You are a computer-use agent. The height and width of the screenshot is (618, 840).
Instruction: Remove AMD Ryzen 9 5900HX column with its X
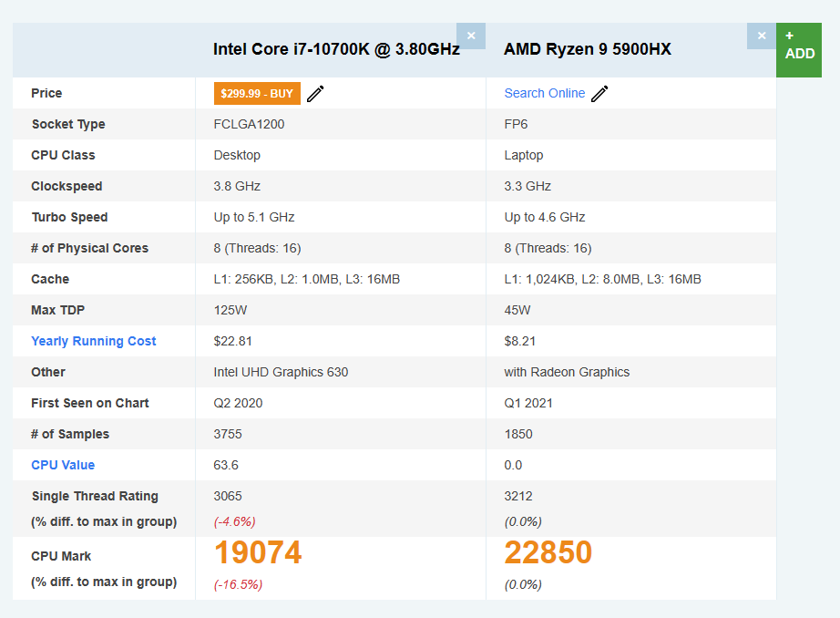pyautogui.click(x=762, y=36)
